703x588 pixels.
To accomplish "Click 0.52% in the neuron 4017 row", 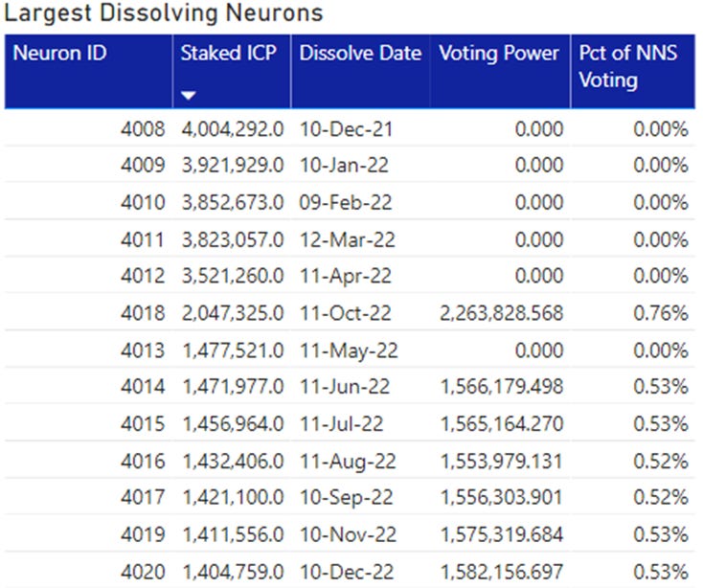I will pos(661,497).
